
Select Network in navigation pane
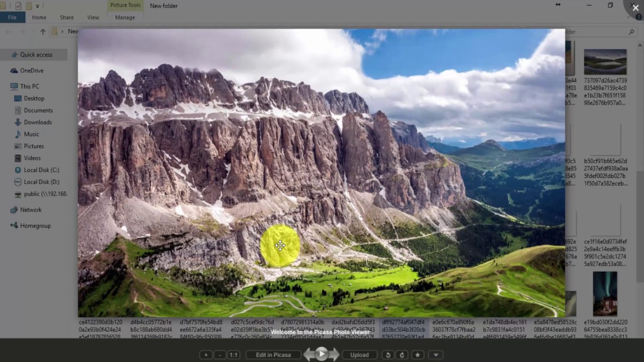click(x=31, y=210)
